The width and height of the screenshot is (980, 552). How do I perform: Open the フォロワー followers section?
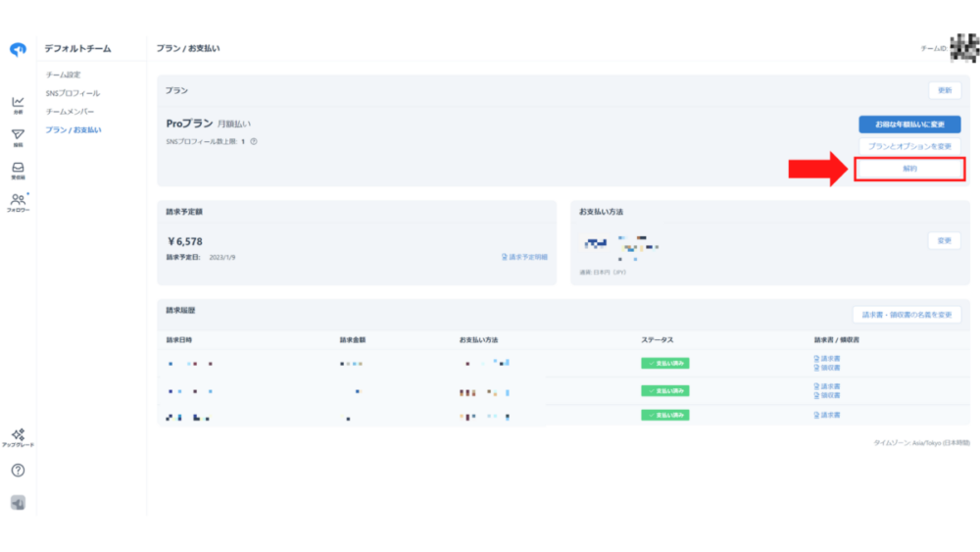tap(18, 203)
